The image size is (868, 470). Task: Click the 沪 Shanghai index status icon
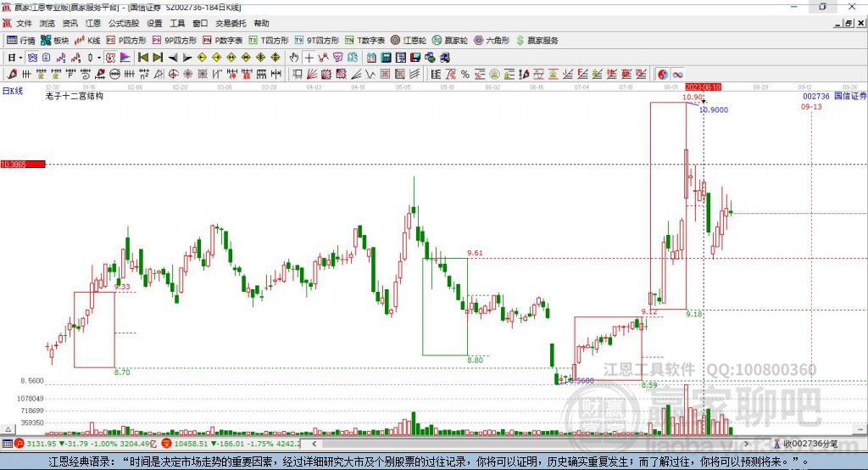(x=19, y=444)
